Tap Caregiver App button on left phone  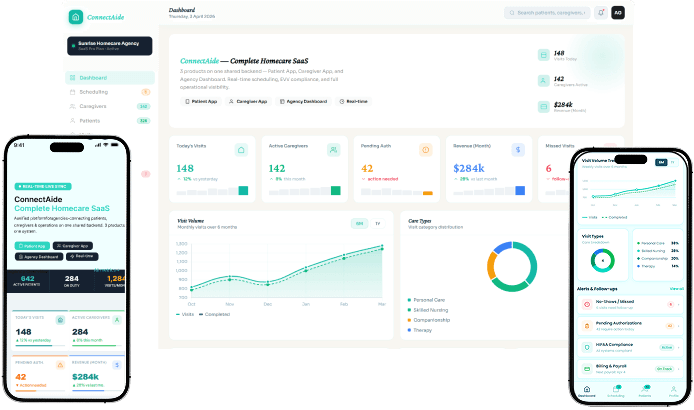(73, 246)
